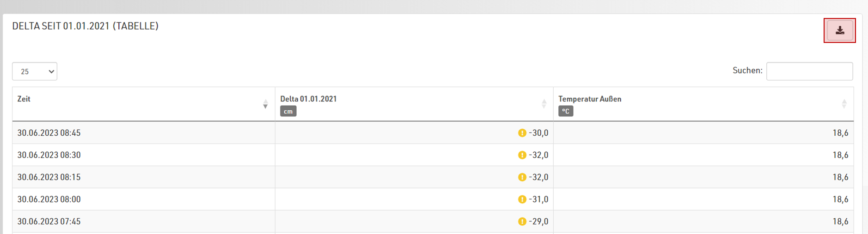
Task: Click the cm unit badge
Action: tap(288, 111)
